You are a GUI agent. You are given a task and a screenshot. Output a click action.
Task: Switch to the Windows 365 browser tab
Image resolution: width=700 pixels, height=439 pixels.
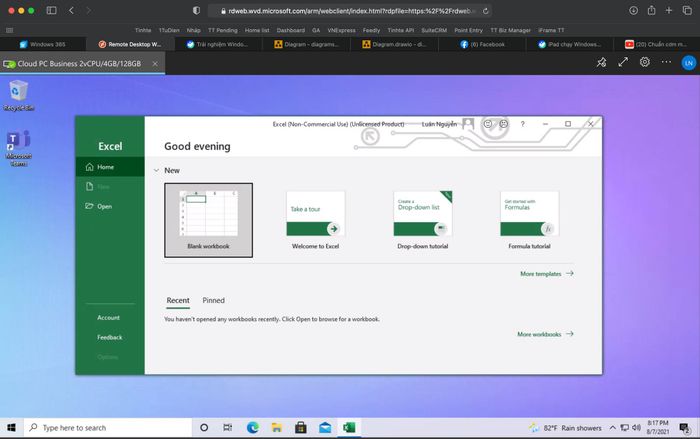coord(43,44)
